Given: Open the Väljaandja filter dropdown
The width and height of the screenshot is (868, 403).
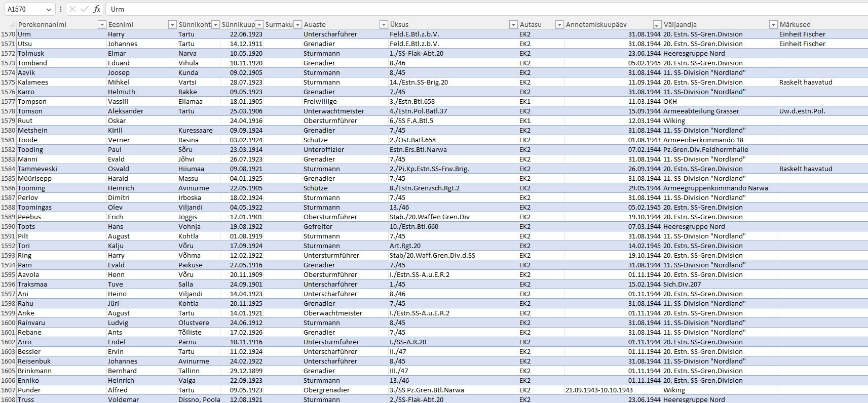Looking at the screenshot, I should coord(773,24).
